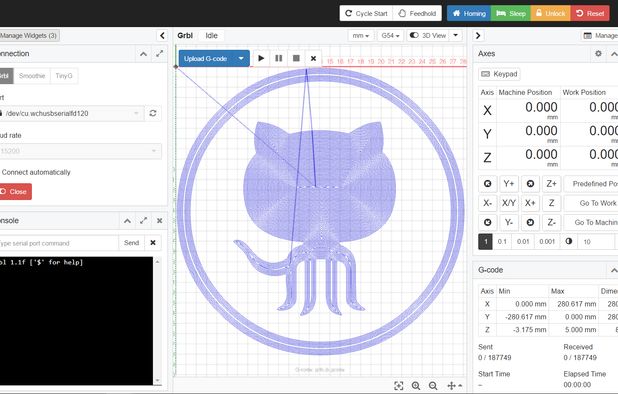Close the serial connection
The height and width of the screenshot is (394, 618).
tap(15, 191)
